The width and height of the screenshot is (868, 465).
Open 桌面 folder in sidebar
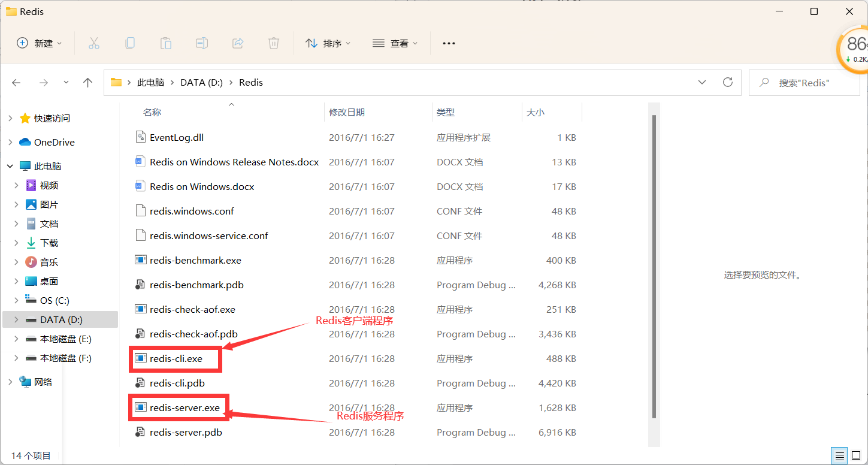tap(49, 281)
